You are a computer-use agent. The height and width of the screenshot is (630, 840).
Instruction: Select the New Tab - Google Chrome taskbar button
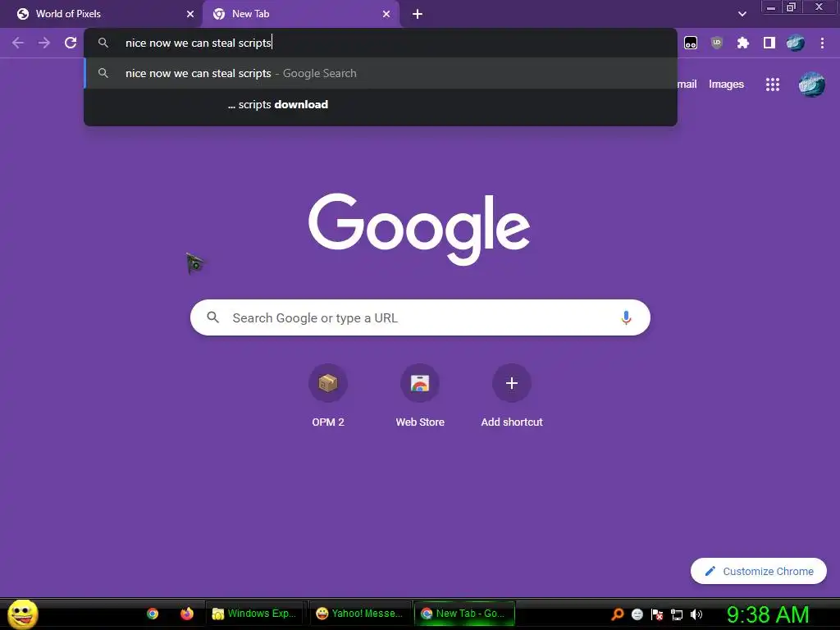464,614
